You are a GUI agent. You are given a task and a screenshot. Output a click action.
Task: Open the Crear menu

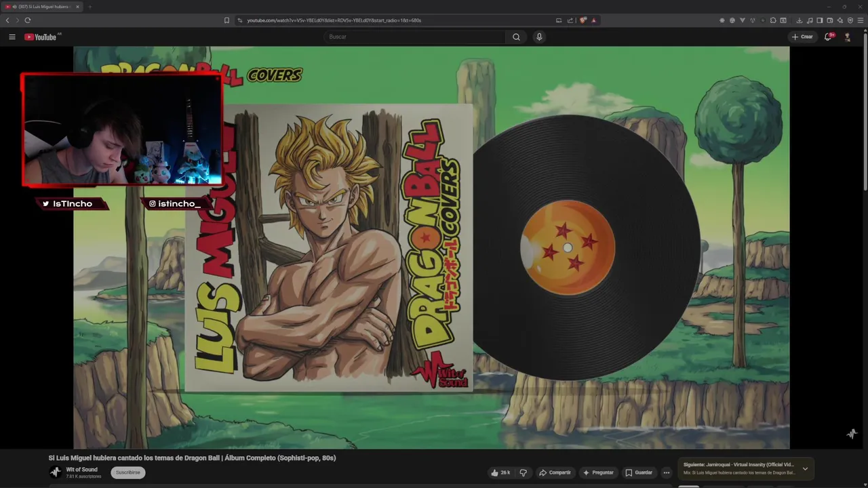pyautogui.click(x=802, y=37)
